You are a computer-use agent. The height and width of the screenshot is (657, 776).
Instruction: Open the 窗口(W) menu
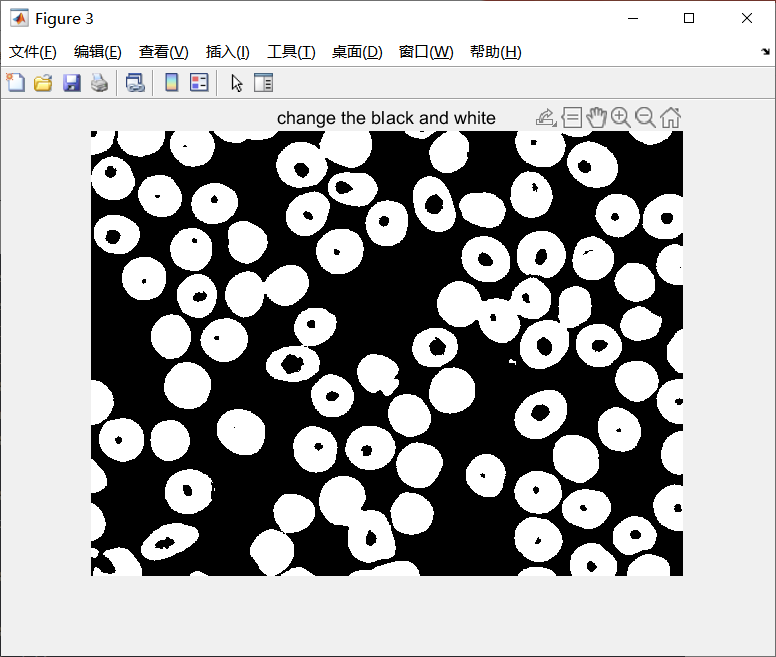coord(426,51)
